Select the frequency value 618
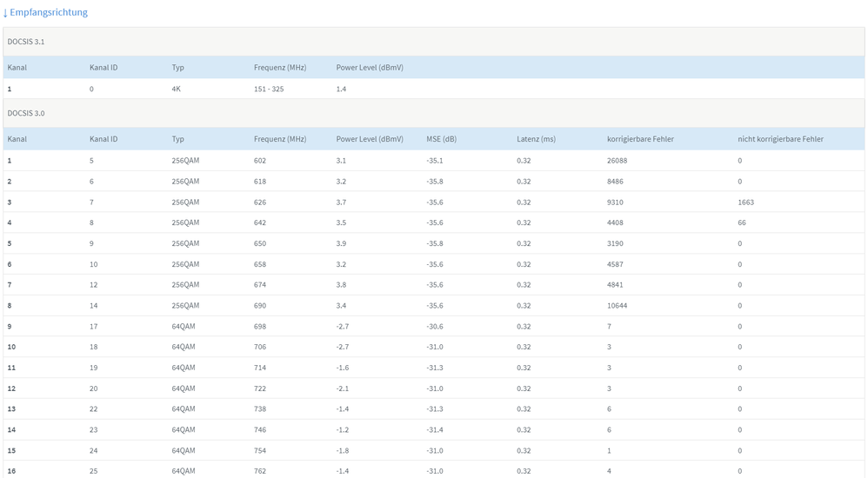The image size is (868, 478). tap(260, 182)
